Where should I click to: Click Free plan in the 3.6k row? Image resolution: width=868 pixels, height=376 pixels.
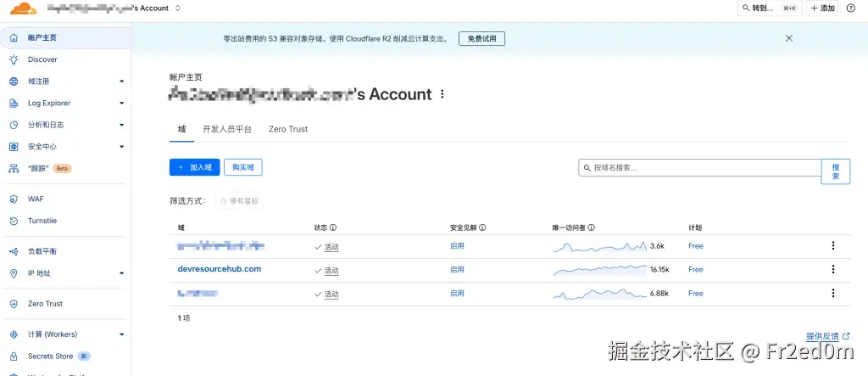696,245
